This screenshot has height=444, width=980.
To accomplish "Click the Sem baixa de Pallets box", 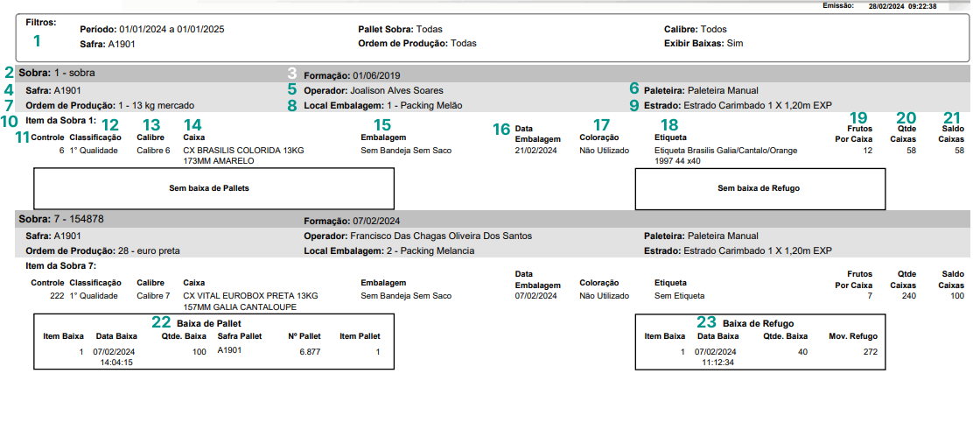I will click(213, 188).
